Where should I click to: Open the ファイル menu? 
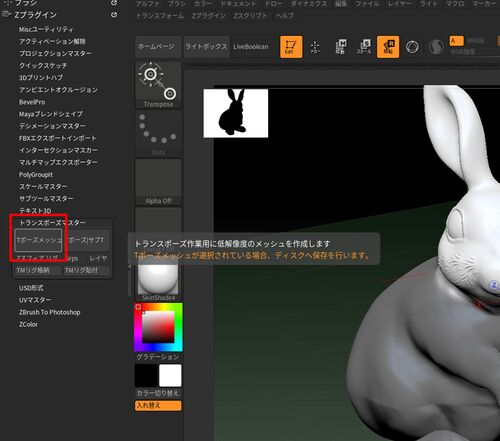click(x=367, y=4)
